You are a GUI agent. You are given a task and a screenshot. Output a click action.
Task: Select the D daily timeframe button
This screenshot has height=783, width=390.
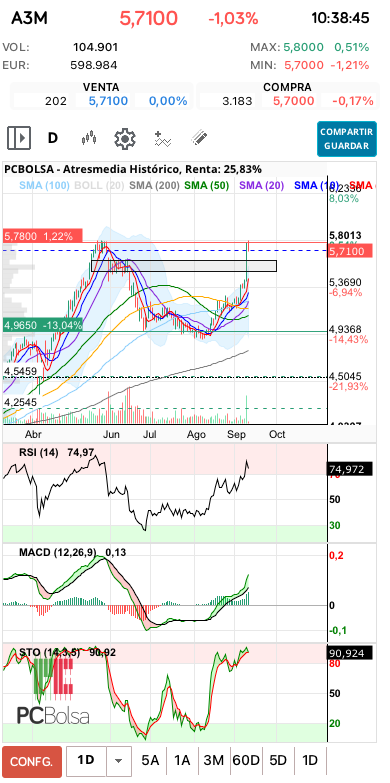coord(52,138)
